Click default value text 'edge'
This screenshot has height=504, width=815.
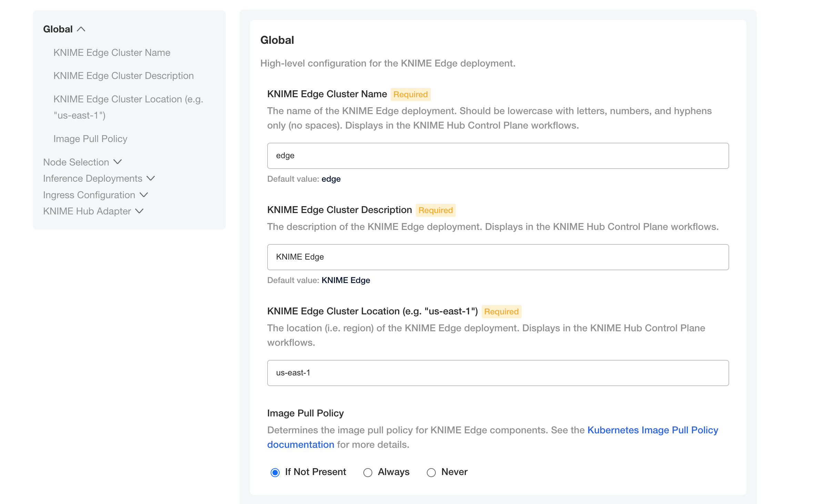click(331, 179)
